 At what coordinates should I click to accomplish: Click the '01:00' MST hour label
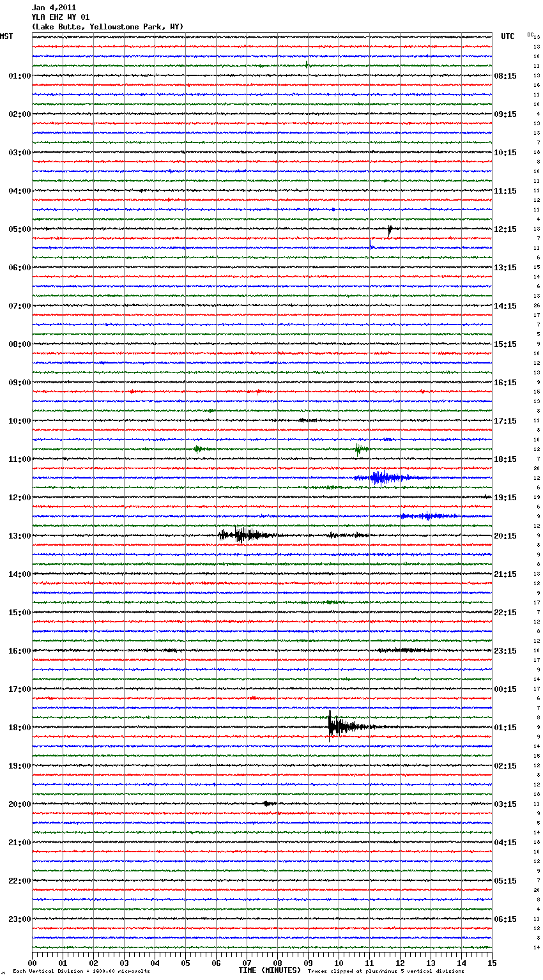coord(20,76)
